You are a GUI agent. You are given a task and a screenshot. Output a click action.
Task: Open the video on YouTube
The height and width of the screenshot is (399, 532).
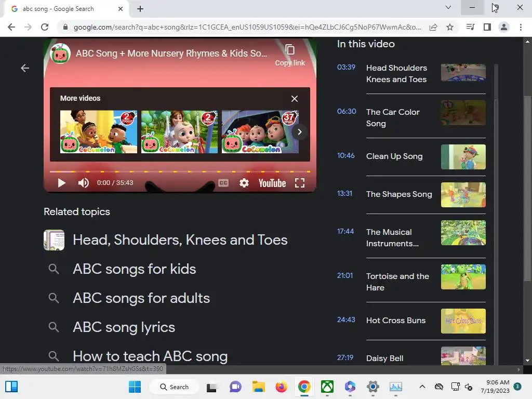pos(272,183)
